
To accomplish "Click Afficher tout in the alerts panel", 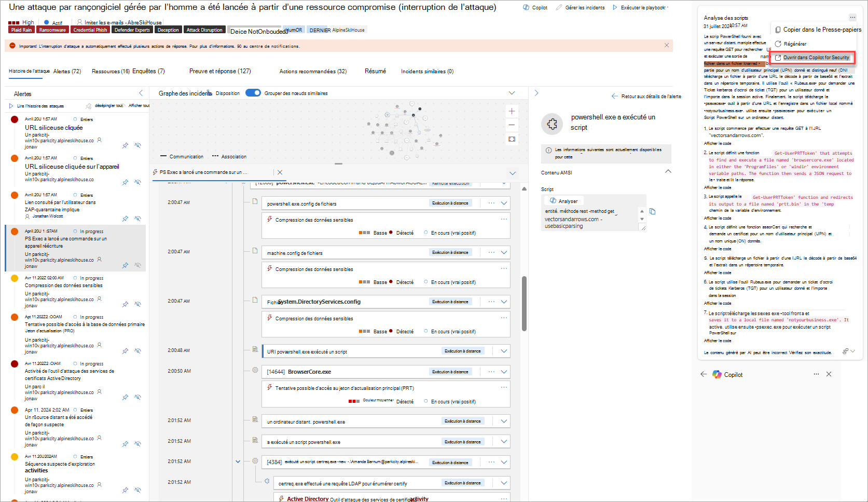I will coord(139,106).
